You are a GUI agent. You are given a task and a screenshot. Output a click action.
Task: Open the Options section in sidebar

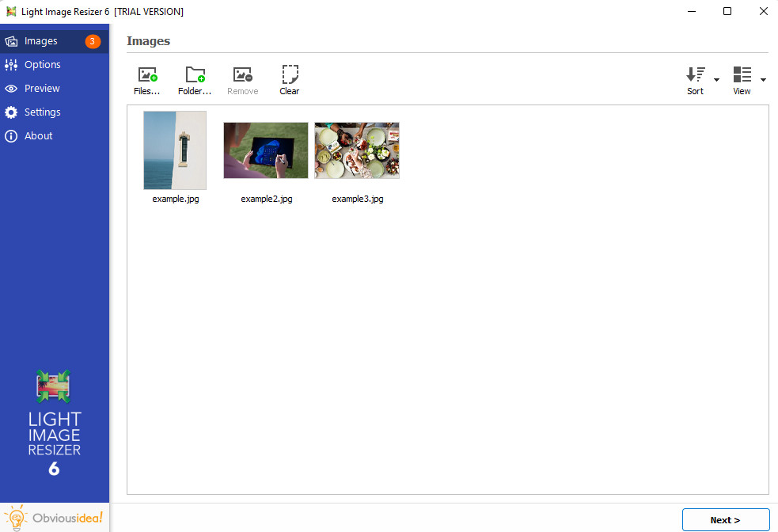55,64
